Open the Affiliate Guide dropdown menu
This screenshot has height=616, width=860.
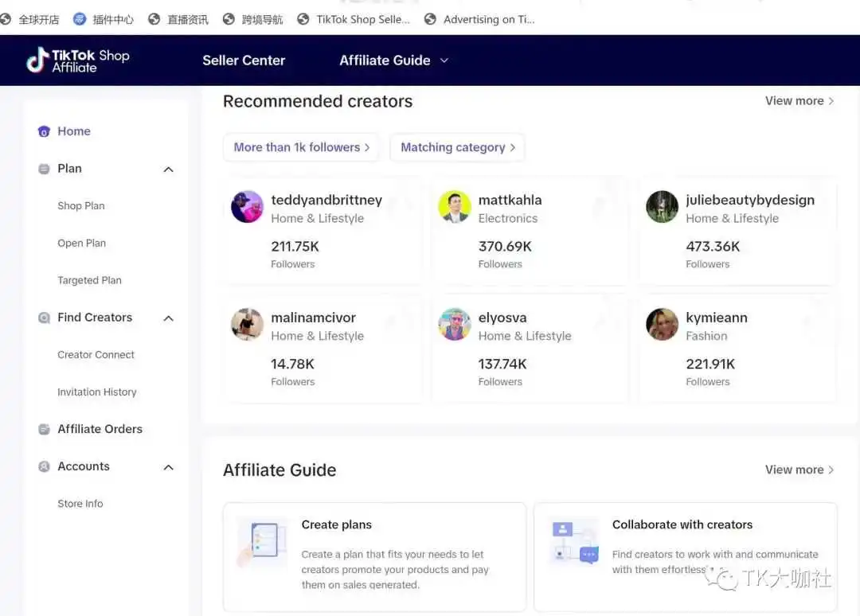394,60
